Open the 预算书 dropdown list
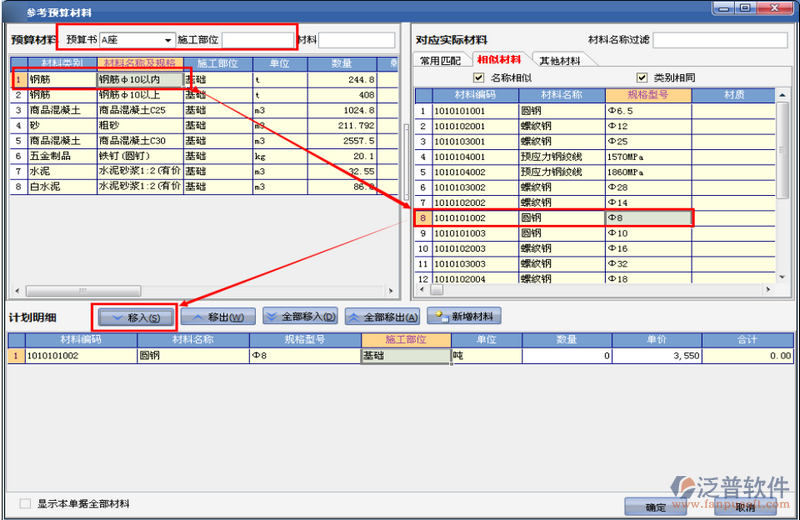Screen dimensions: 800x520 coord(166,39)
